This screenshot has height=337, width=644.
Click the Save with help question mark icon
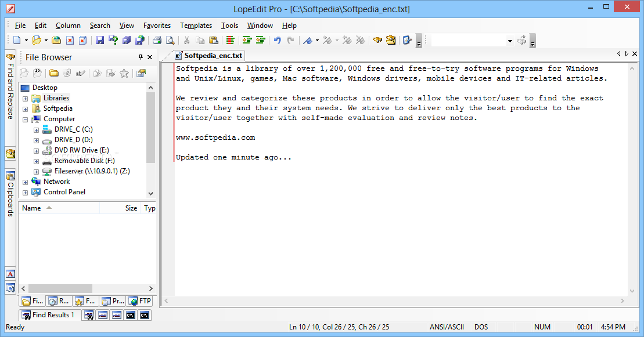(113, 40)
